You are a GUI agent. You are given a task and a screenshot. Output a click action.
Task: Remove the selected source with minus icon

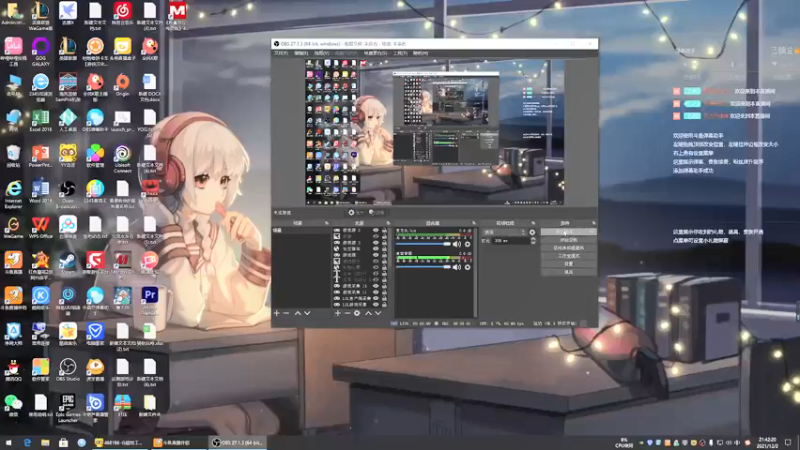pyautogui.click(x=347, y=313)
